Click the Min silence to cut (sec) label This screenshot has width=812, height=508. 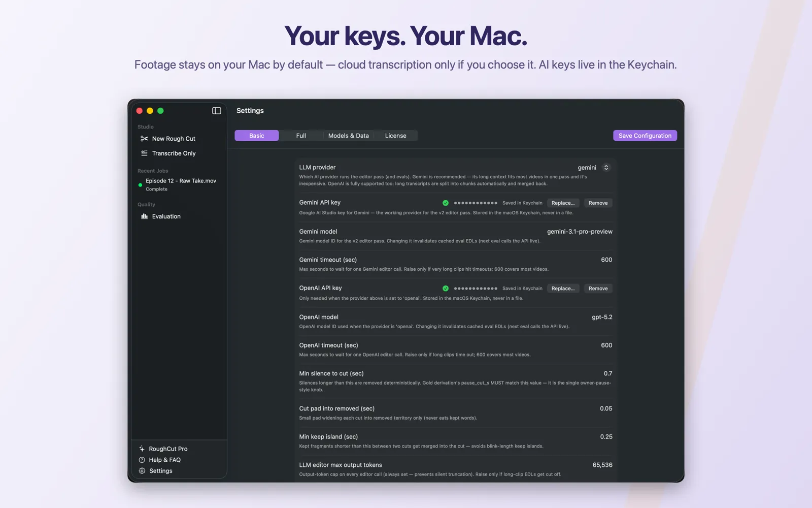tap(331, 373)
